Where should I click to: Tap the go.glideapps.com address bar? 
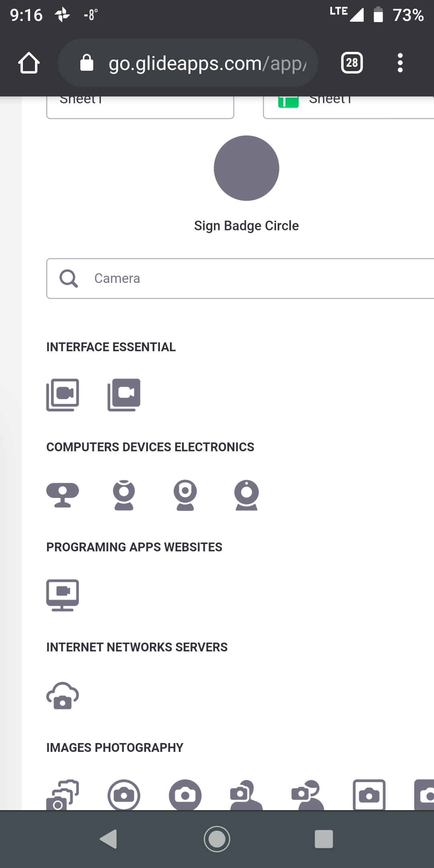tap(188, 63)
